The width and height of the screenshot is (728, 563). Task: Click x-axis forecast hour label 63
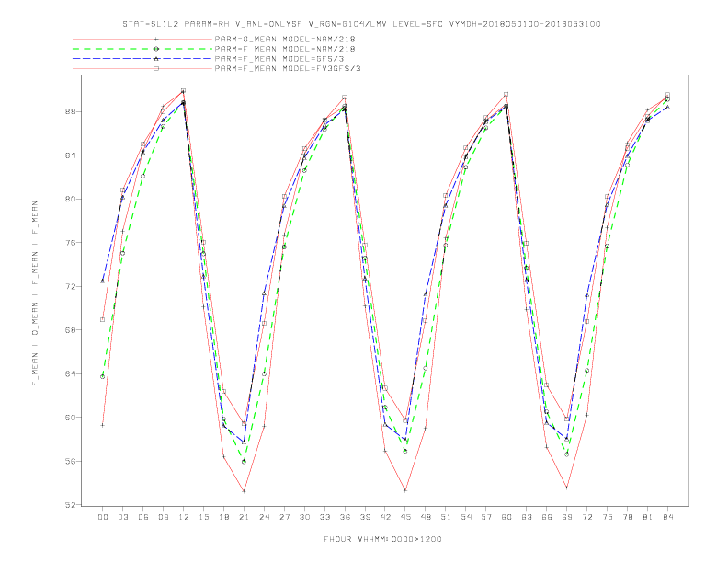tap(527, 517)
